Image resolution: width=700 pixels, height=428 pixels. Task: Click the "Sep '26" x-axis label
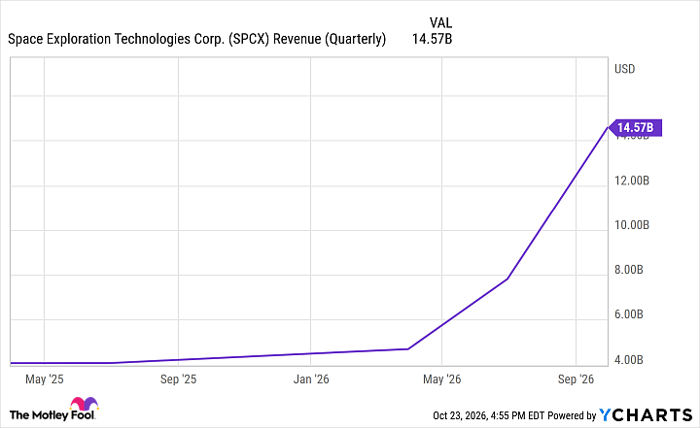576,379
